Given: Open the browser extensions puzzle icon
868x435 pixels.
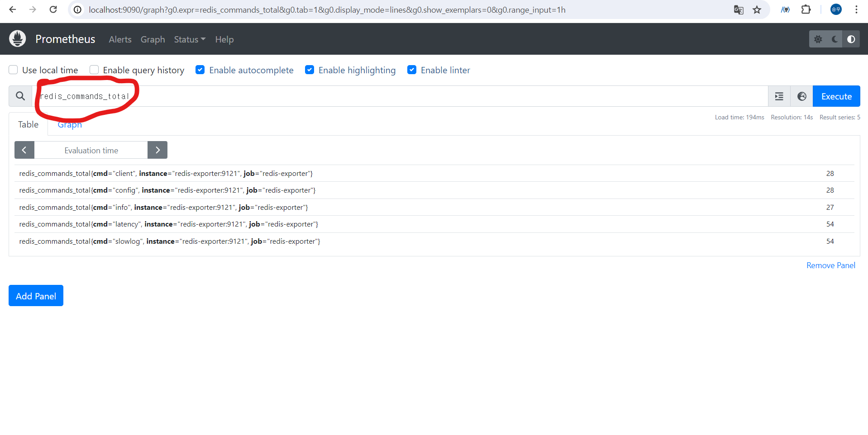Looking at the screenshot, I should pos(806,9).
